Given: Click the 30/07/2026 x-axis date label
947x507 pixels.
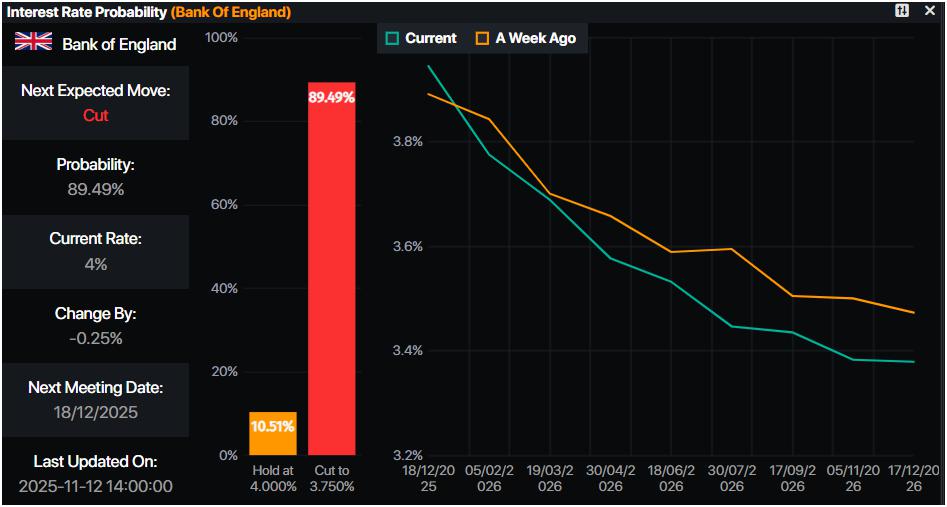Looking at the screenshot, I should click(731, 478).
